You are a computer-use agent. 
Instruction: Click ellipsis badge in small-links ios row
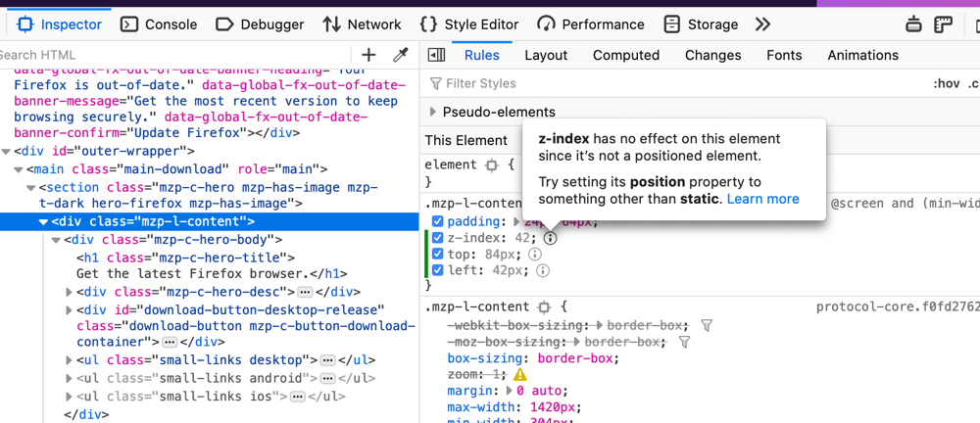click(298, 397)
